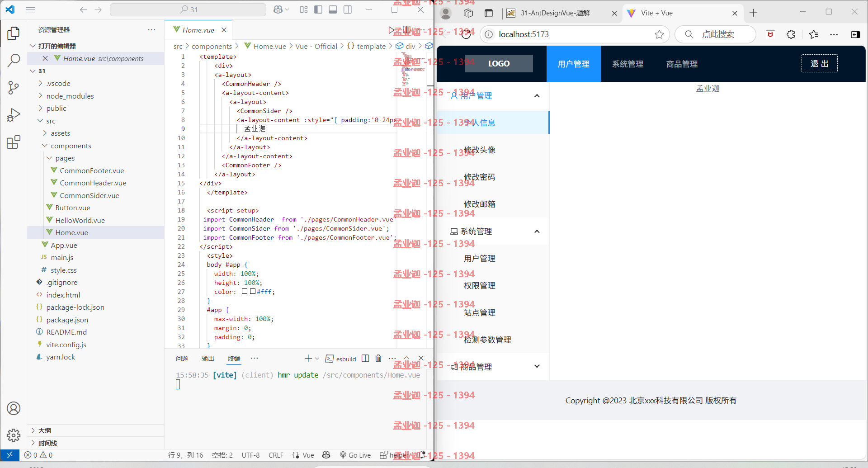
Task: Open explorer panel more actions (…)
Action: pos(151,30)
